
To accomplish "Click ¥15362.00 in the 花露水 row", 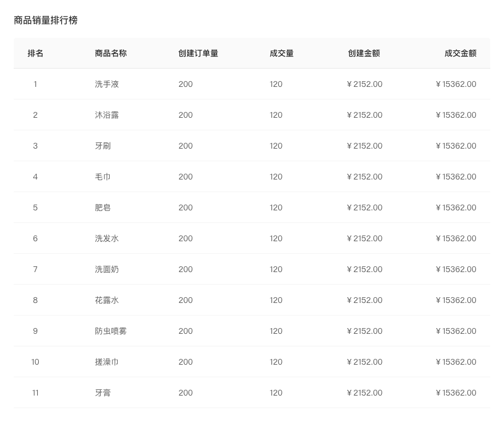I will (x=456, y=300).
